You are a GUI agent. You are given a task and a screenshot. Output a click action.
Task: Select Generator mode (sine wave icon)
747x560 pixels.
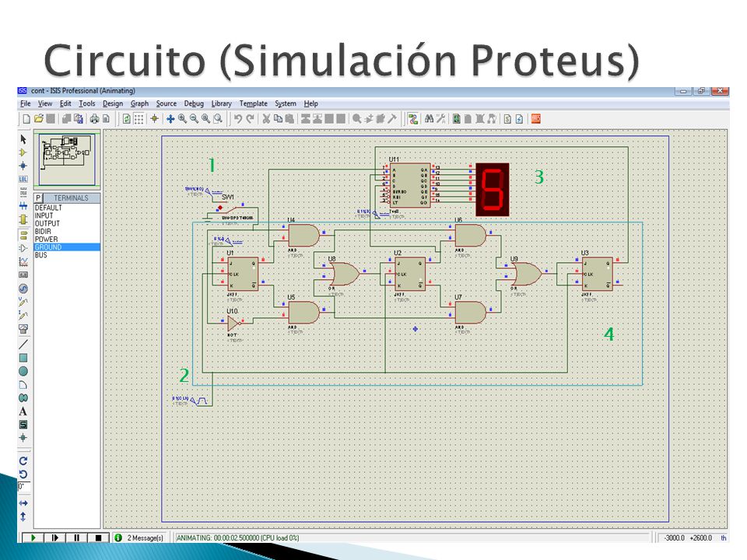pyautogui.click(x=23, y=288)
